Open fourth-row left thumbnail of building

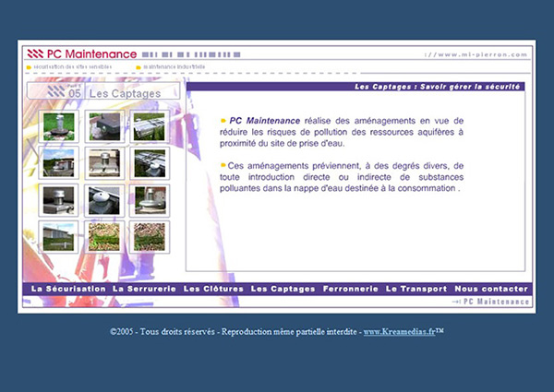pyautogui.click(x=59, y=237)
